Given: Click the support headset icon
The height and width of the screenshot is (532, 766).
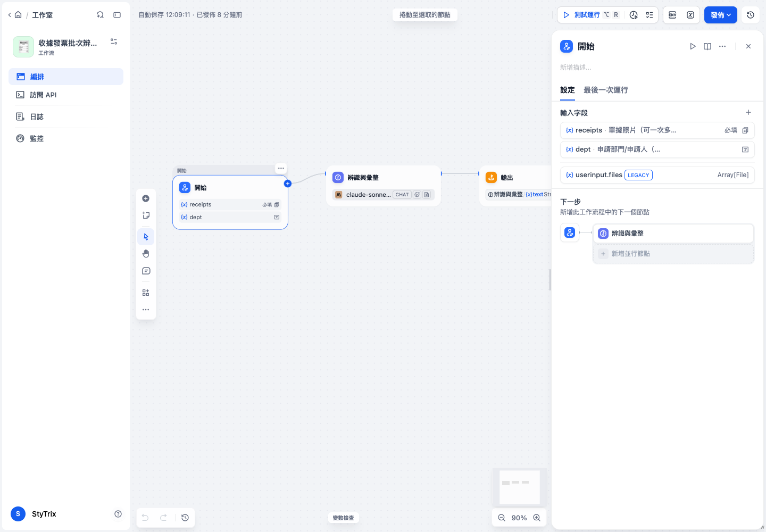Looking at the screenshot, I should [x=100, y=15].
